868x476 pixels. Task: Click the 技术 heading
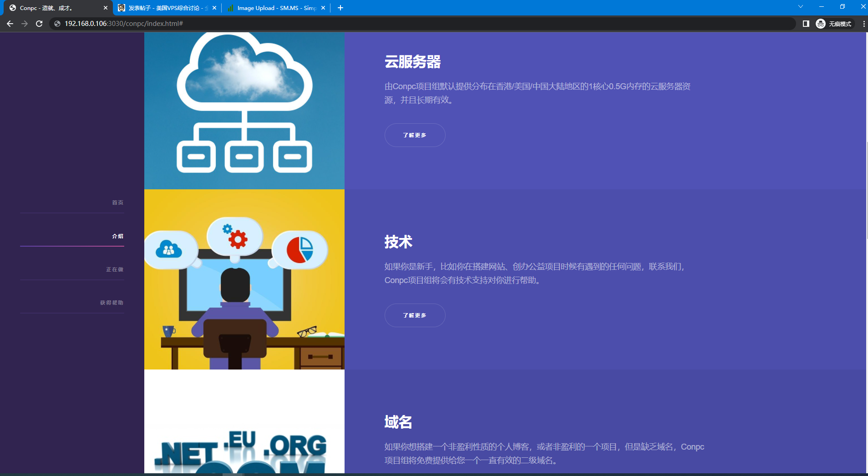point(398,242)
